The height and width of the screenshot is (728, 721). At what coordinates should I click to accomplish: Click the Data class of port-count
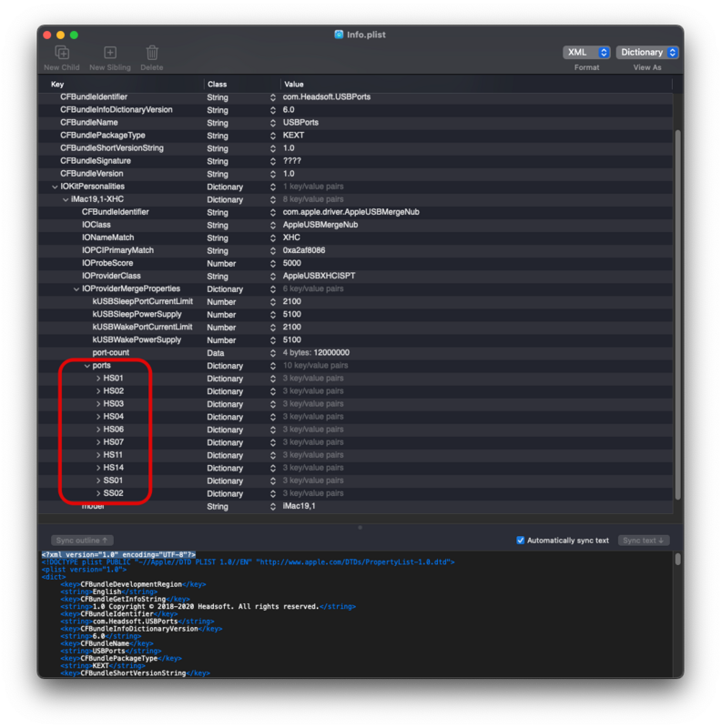[x=215, y=353]
